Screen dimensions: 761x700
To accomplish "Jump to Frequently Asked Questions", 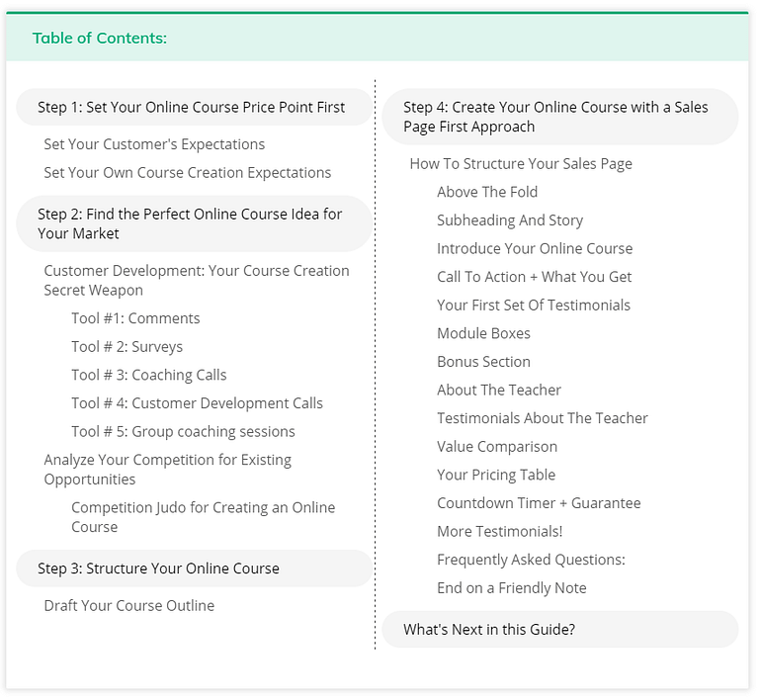I will [x=531, y=560].
